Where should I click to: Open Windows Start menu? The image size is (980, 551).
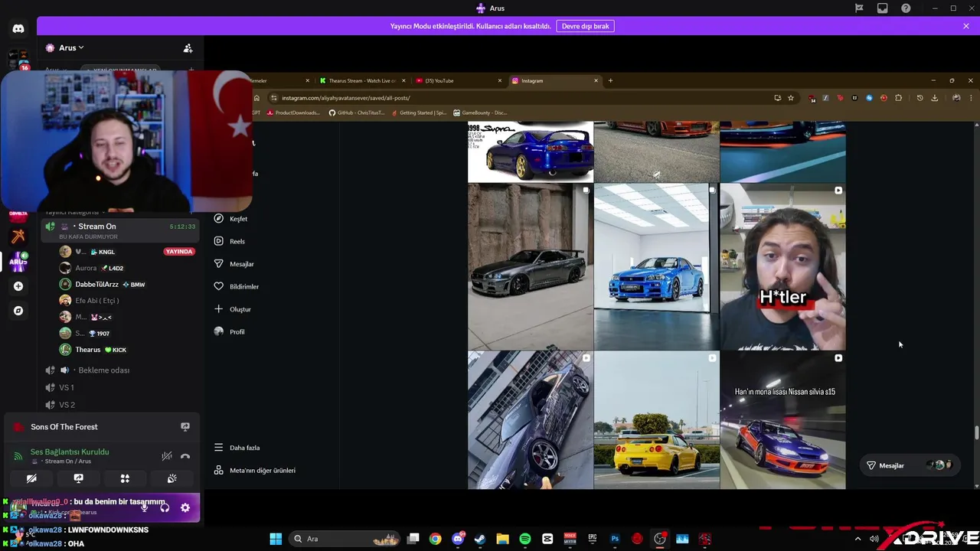276,539
